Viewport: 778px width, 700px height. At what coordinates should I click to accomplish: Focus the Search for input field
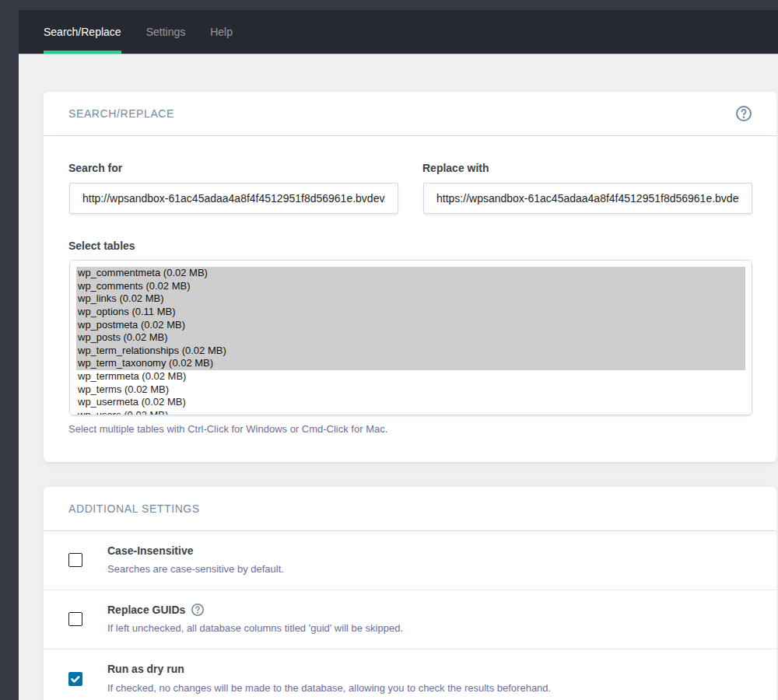233,198
